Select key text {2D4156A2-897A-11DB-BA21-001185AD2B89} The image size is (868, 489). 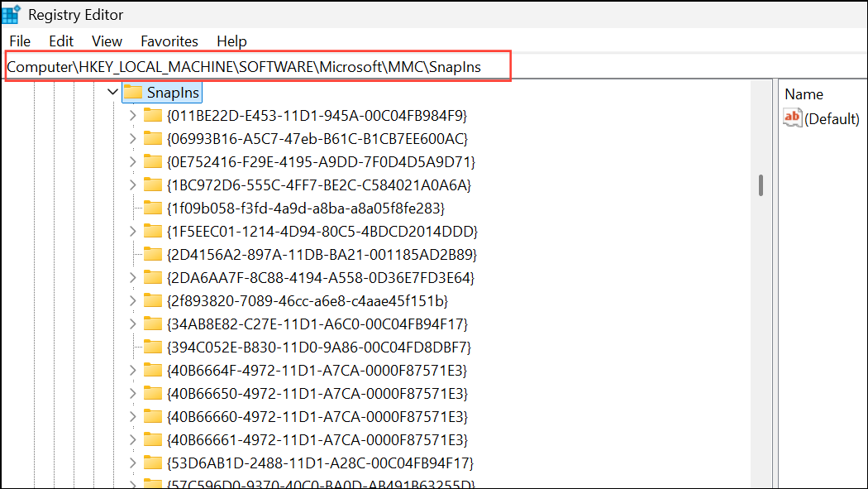322,254
